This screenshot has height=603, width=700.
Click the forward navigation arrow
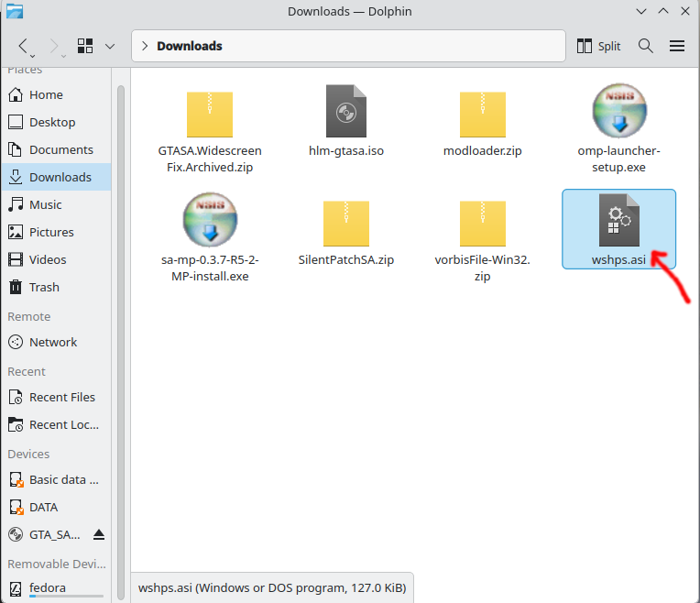54,46
